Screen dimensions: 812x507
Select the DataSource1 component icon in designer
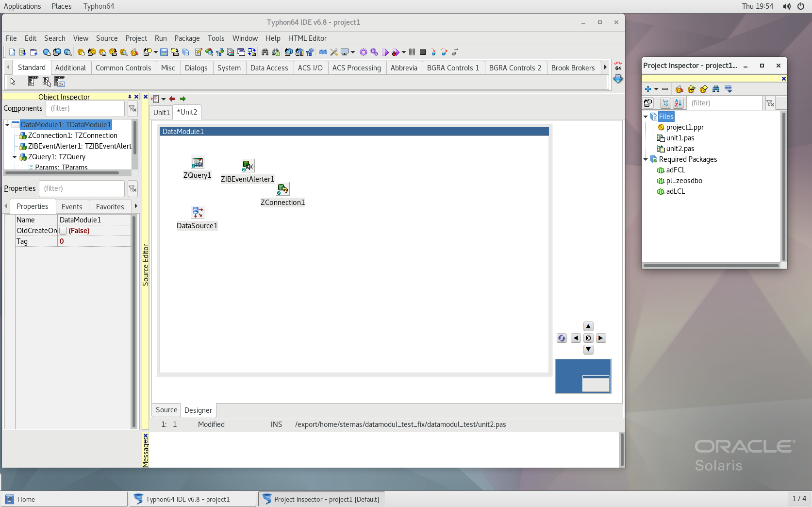[198, 212]
